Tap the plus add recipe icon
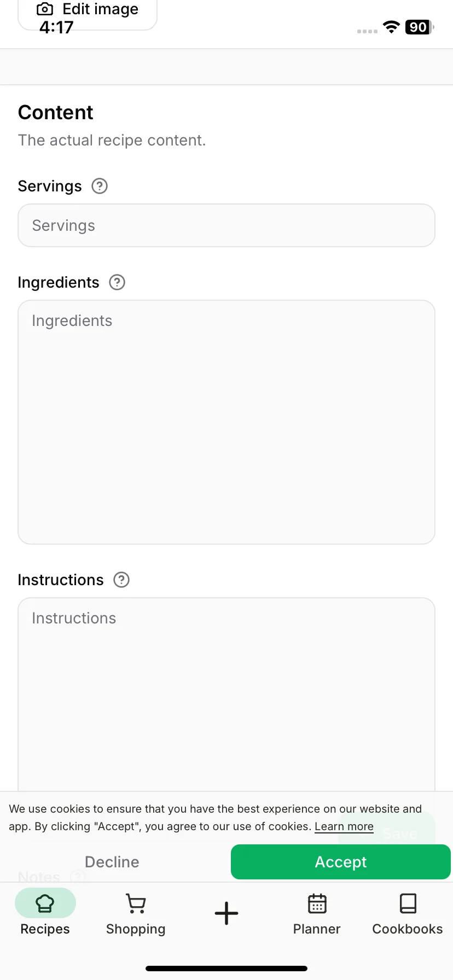This screenshot has height=980, width=453. tap(226, 913)
